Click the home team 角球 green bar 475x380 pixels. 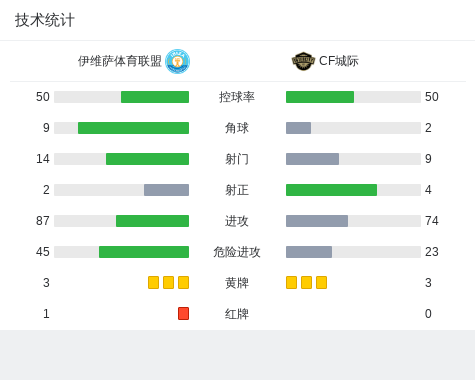tap(133, 128)
